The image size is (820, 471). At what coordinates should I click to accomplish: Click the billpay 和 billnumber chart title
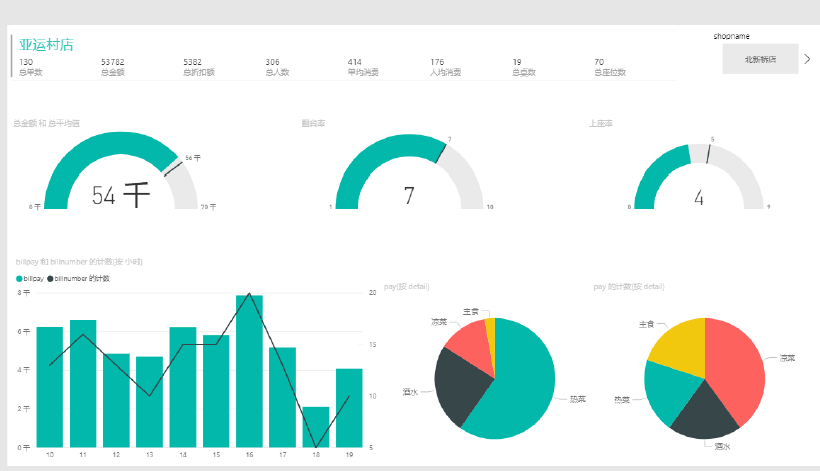[x=79, y=261]
